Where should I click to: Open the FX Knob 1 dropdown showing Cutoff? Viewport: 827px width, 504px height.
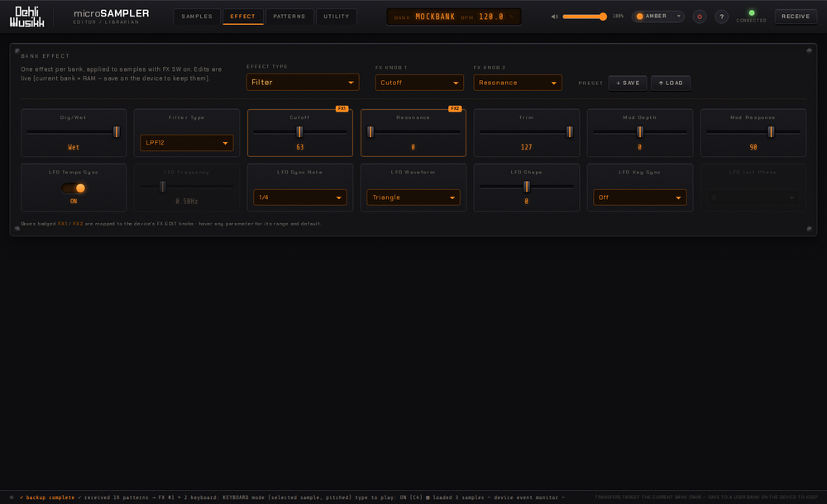click(419, 83)
